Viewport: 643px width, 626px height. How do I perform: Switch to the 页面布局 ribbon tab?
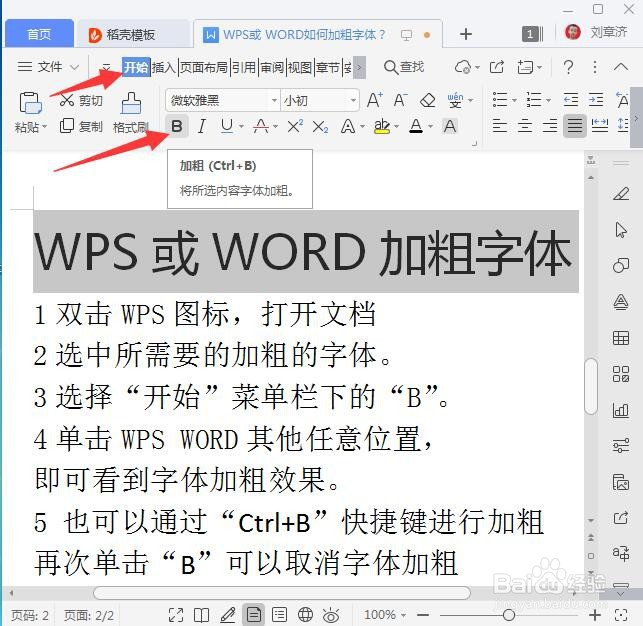(x=204, y=67)
